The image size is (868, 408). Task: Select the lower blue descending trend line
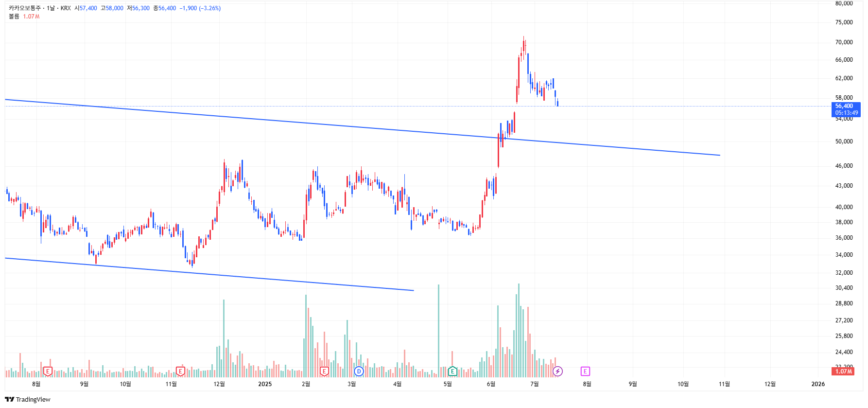tap(209, 274)
